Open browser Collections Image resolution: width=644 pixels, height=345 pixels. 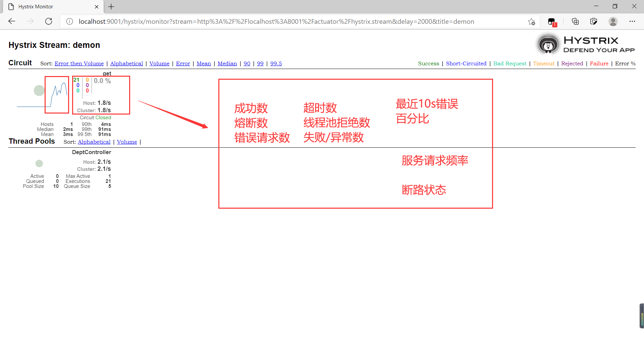tap(575, 21)
